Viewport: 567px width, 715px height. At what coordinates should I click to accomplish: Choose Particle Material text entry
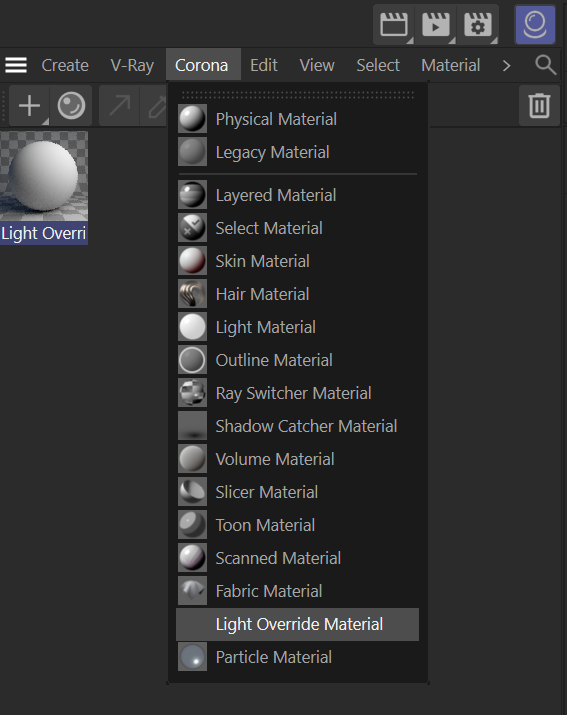pyautogui.click(x=273, y=657)
